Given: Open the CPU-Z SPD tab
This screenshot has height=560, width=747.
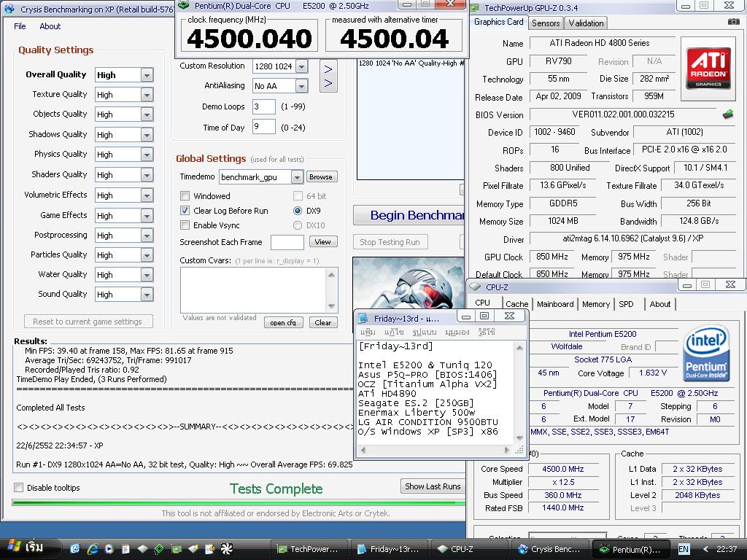Looking at the screenshot, I should 626,304.
